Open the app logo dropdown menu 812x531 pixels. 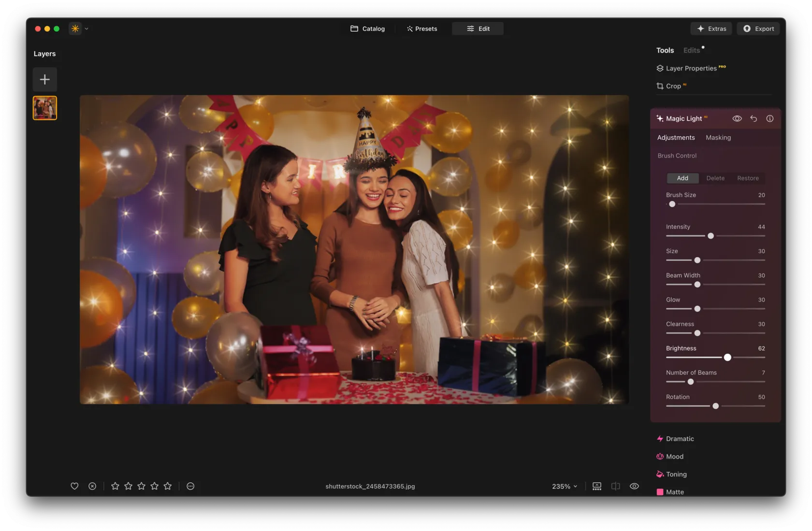point(79,29)
